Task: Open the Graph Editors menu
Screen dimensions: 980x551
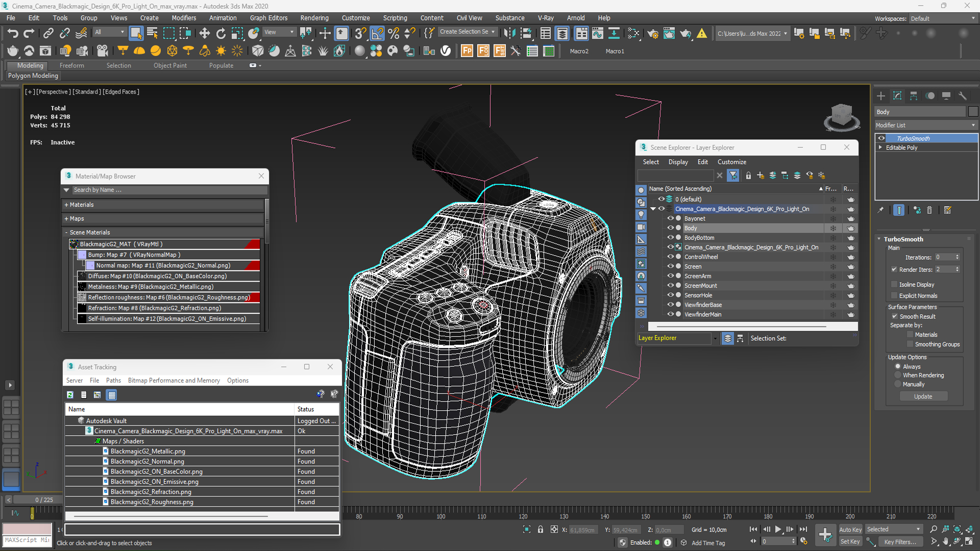Action: 268,18
